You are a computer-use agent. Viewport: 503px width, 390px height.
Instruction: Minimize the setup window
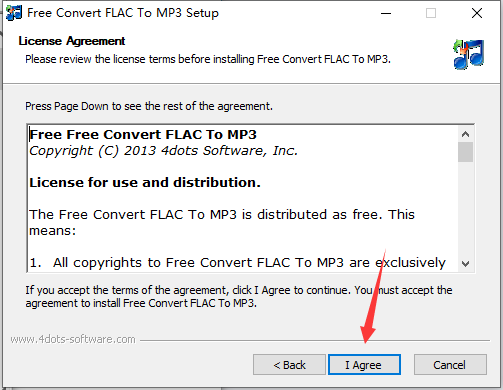click(386, 13)
